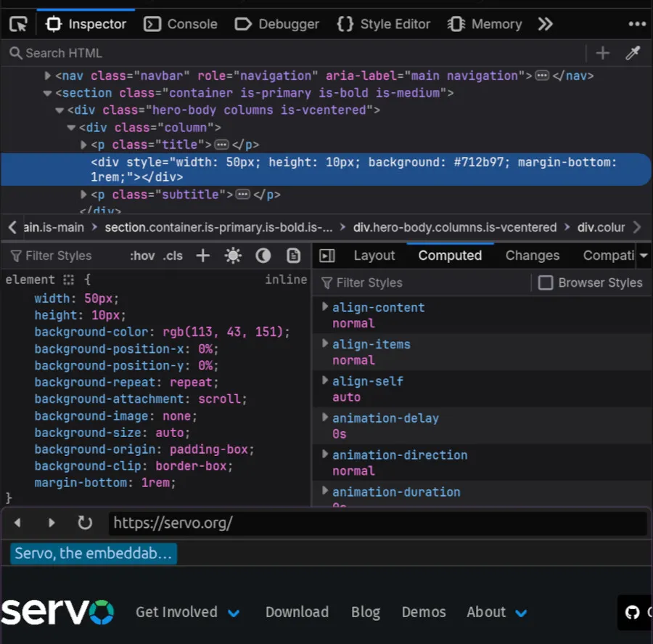Expand the p class title node
653x644 pixels.
(83, 144)
